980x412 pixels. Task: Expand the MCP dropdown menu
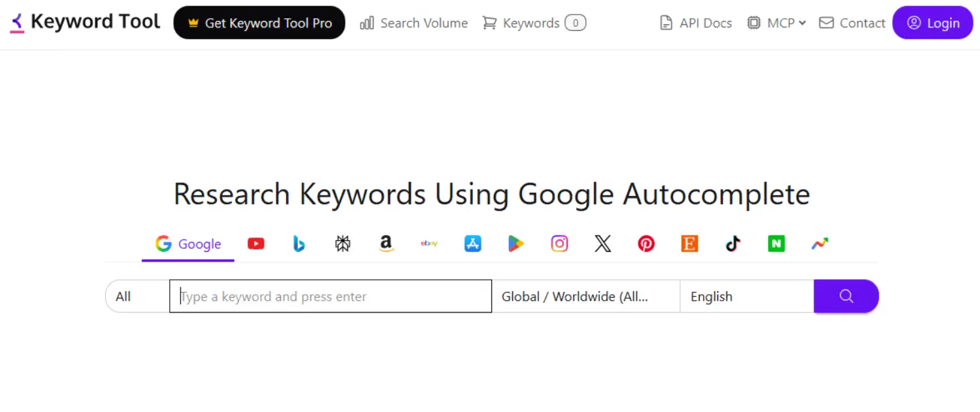pos(776,23)
